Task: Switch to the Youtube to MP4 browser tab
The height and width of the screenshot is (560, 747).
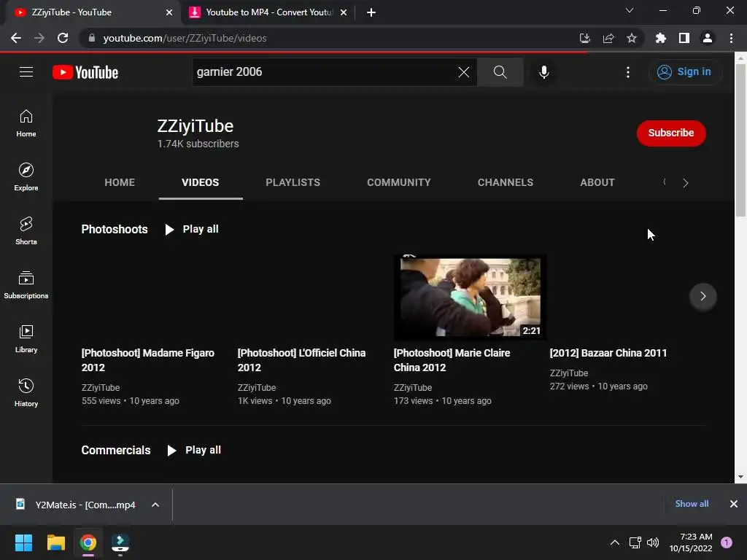Action: pos(268,12)
